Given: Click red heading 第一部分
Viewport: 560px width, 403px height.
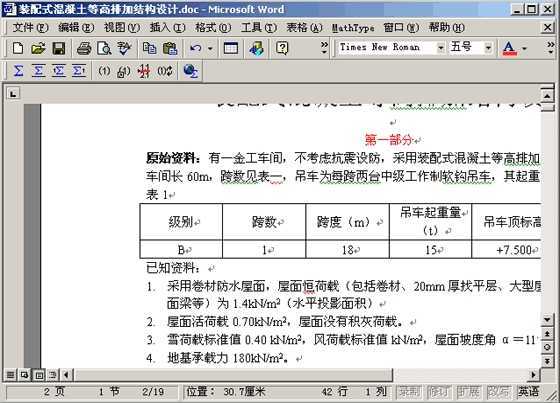Looking at the screenshot, I should point(389,140).
